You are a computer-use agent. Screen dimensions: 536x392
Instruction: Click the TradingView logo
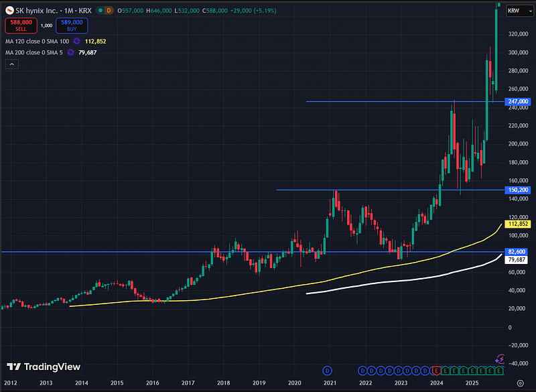click(x=44, y=367)
